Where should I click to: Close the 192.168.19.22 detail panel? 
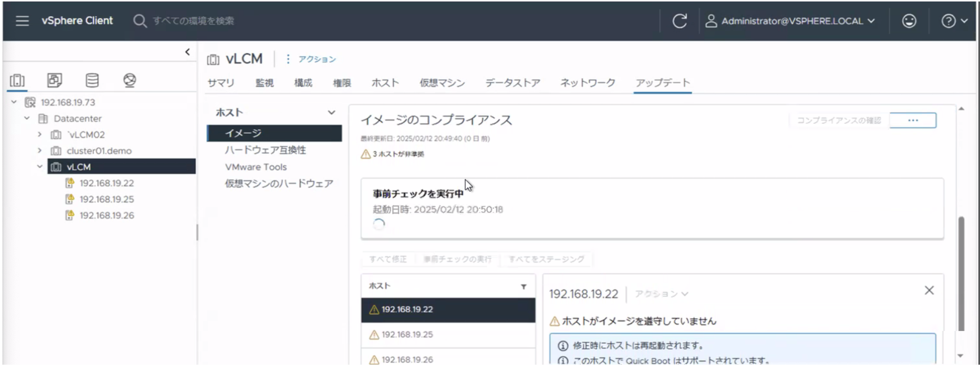929,290
